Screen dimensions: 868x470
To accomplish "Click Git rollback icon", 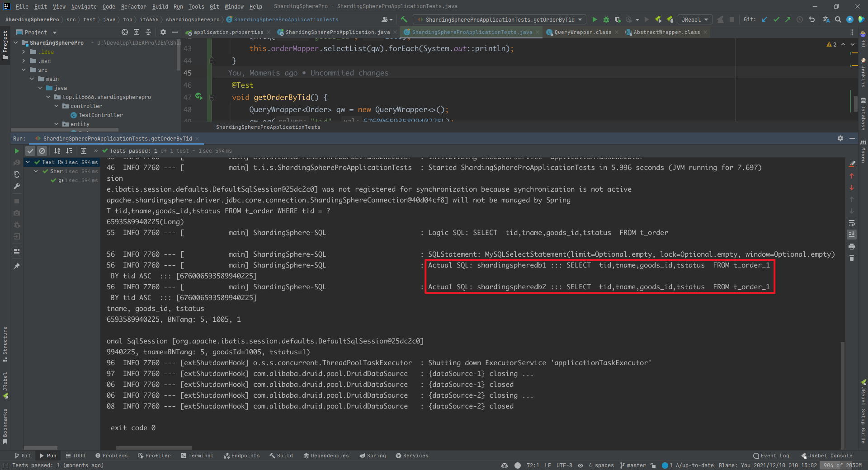I will pyautogui.click(x=811, y=19).
